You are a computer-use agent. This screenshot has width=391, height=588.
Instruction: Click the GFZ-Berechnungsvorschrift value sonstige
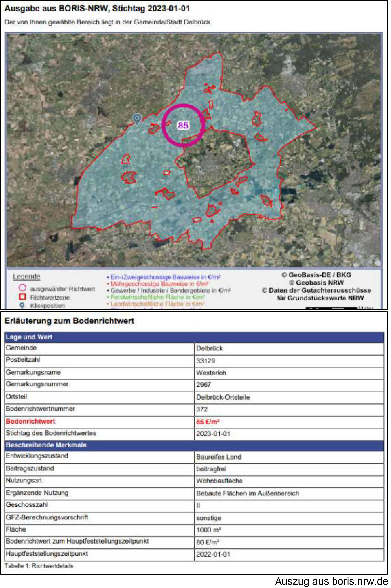pos(209,518)
